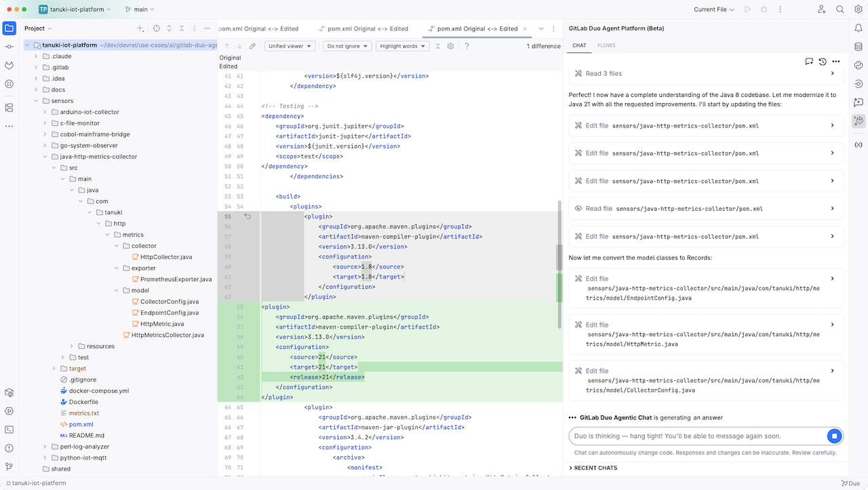Hide the Project panel with minimize dash
This screenshot has height=490, width=868.
(207, 28)
